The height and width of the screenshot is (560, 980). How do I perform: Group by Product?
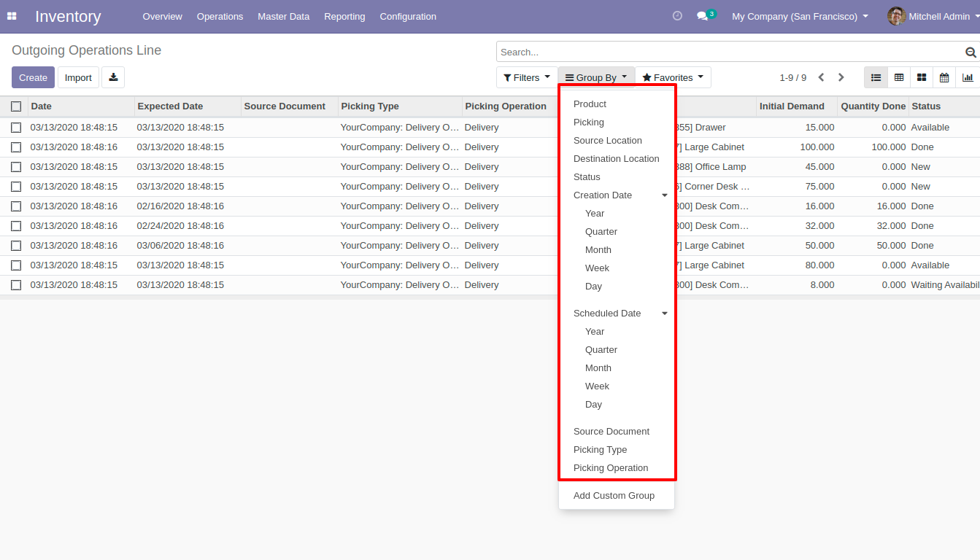point(617,104)
